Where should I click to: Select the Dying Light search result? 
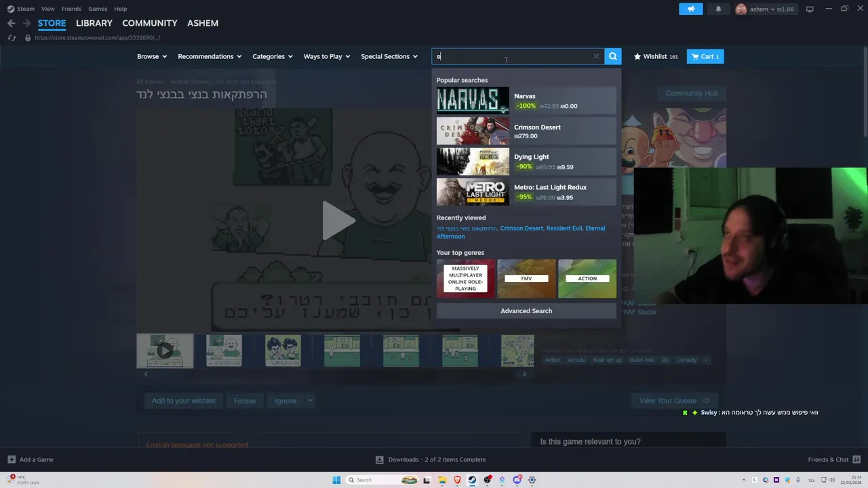pos(526,161)
